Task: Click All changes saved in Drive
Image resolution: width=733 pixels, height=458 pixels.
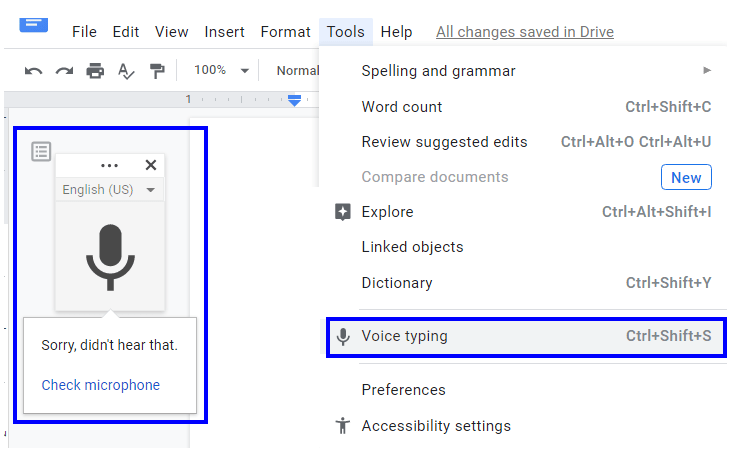Action: [525, 32]
